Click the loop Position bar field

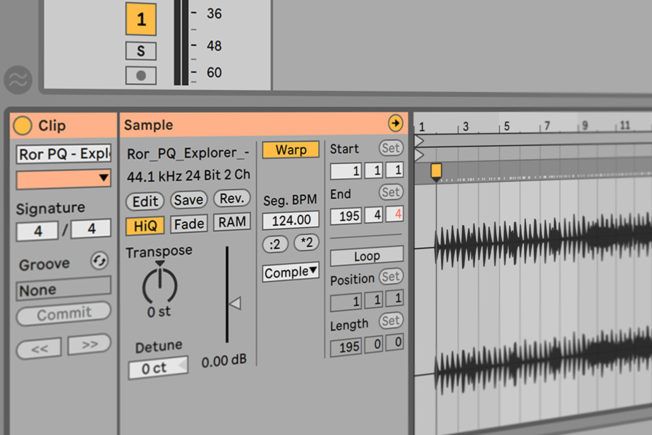click(346, 302)
